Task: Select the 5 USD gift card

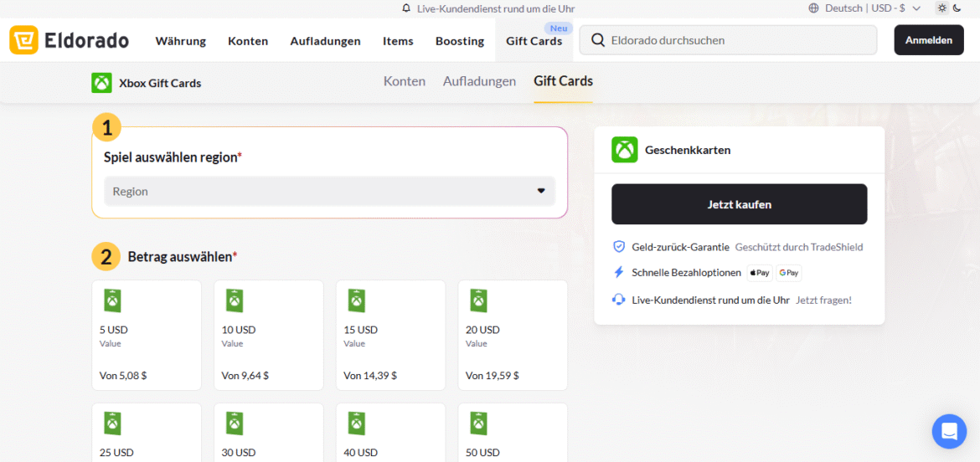Action: tap(147, 336)
